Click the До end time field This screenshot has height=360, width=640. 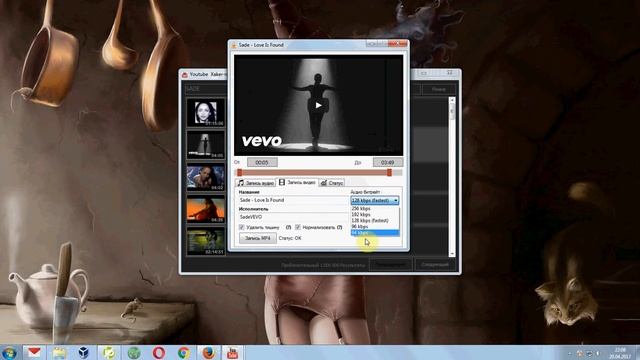click(x=388, y=162)
